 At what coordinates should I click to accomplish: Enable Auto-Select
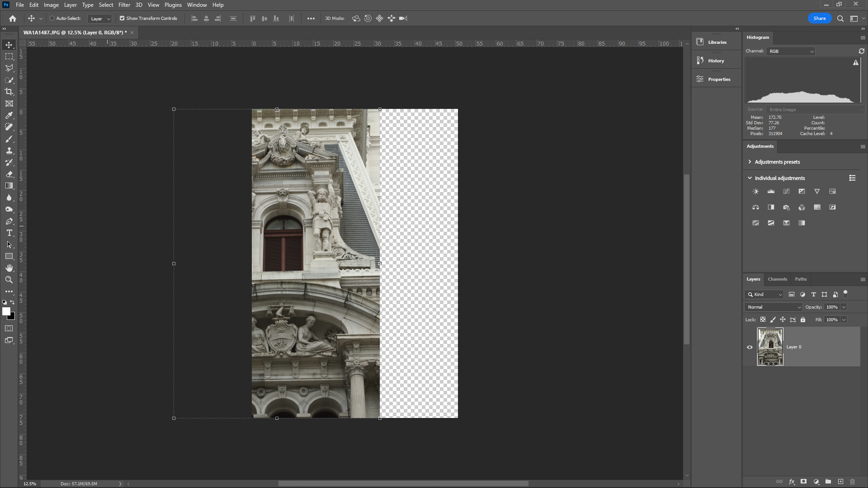[x=52, y=19]
